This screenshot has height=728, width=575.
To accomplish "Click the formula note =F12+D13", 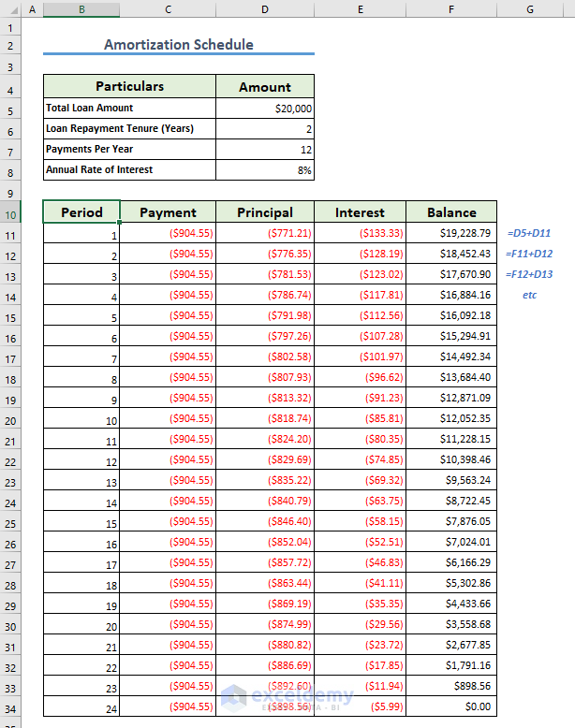I will click(x=529, y=274).
